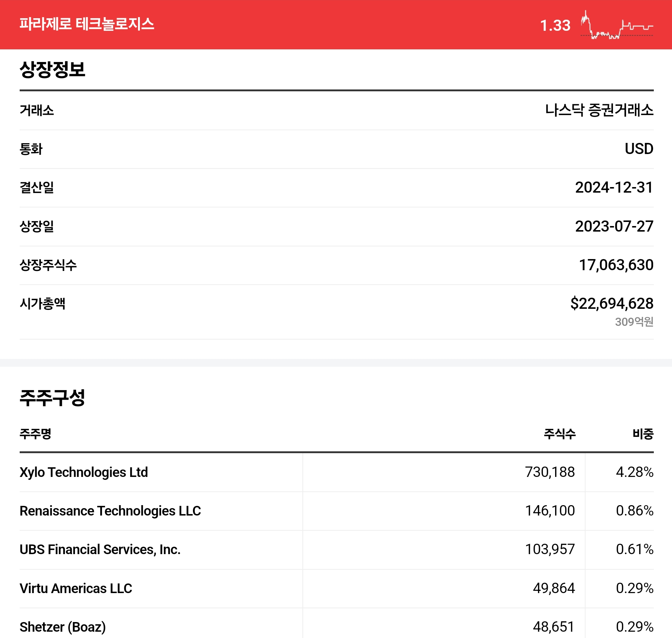Viewport: 672px width, 638px height.
Task: Select the listed shares value 17,063,630
Action: tap(616, 265)
